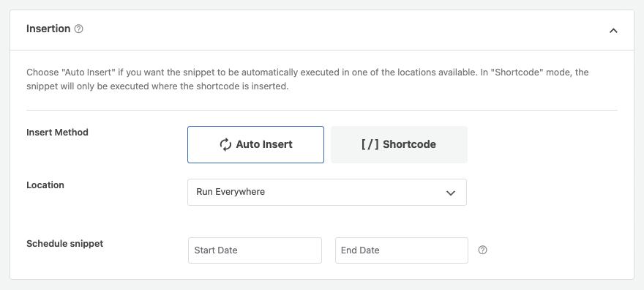The width and height of the screenshot is (644, 290).
Task: Switch insert method to Shortcode
Action: click(x=399, y=144)
